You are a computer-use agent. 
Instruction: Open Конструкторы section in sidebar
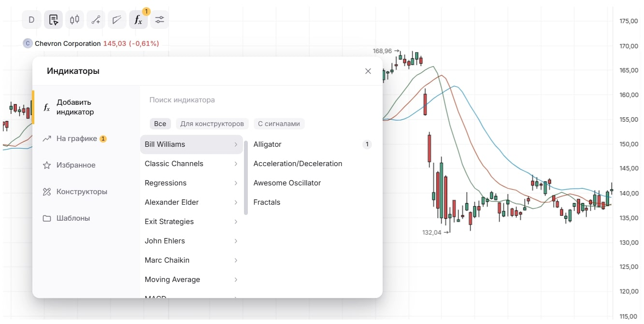click(x=81, y=192)
